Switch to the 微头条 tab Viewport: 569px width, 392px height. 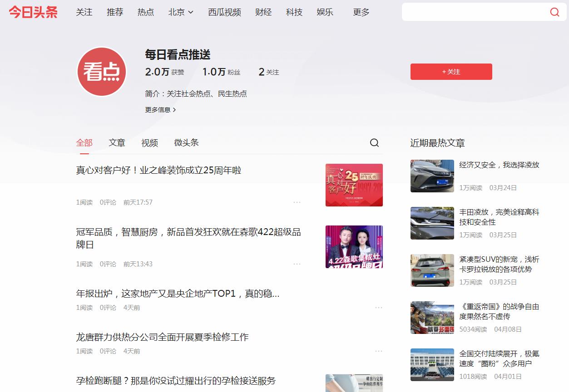(186, 143)
